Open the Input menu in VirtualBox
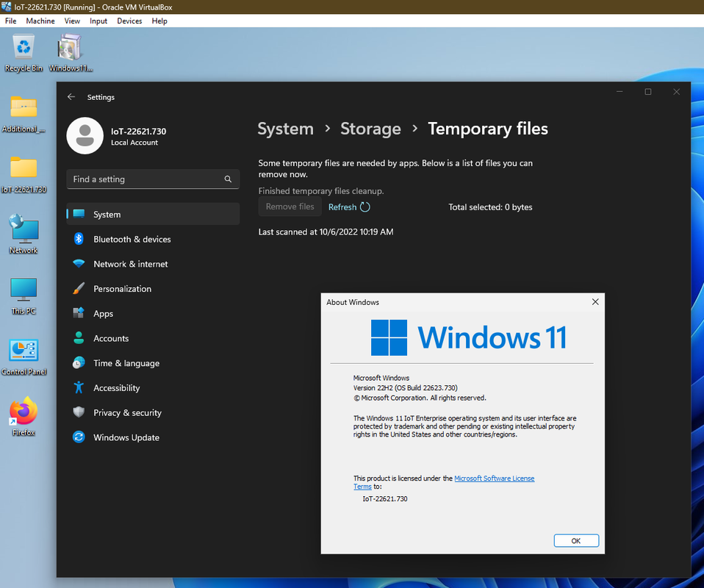This screenshot has width=704, height=588. pos(98,21)
